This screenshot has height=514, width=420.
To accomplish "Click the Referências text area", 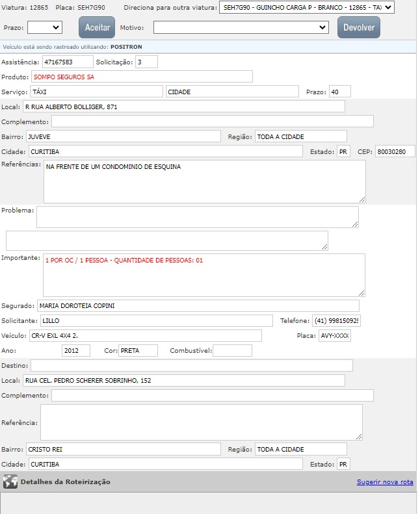I will [204, 181].
